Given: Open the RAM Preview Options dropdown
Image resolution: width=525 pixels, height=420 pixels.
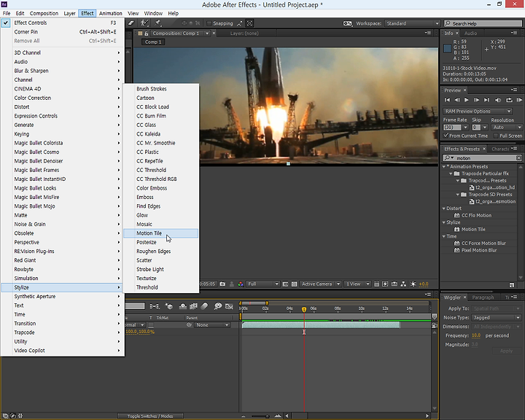Looking at the screenshot, I should [x=478, y=111].
